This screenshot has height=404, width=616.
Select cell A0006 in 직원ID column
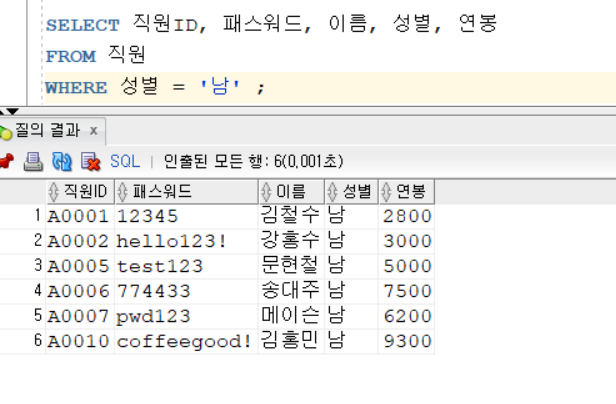tap(80, 291)
